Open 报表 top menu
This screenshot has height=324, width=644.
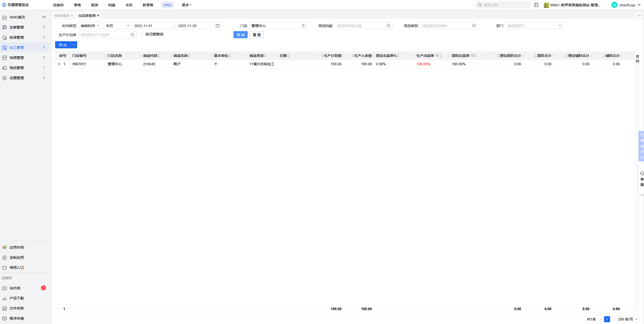[x=94, y=5]
